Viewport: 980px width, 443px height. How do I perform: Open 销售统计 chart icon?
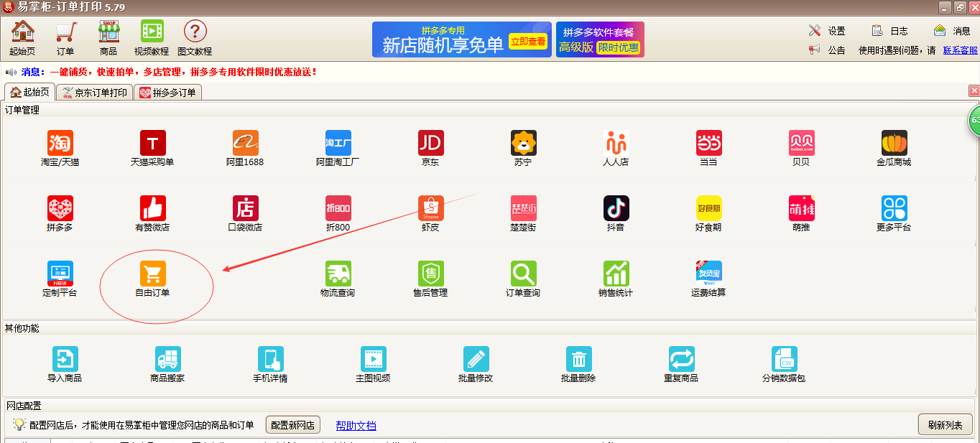(616, 274)
